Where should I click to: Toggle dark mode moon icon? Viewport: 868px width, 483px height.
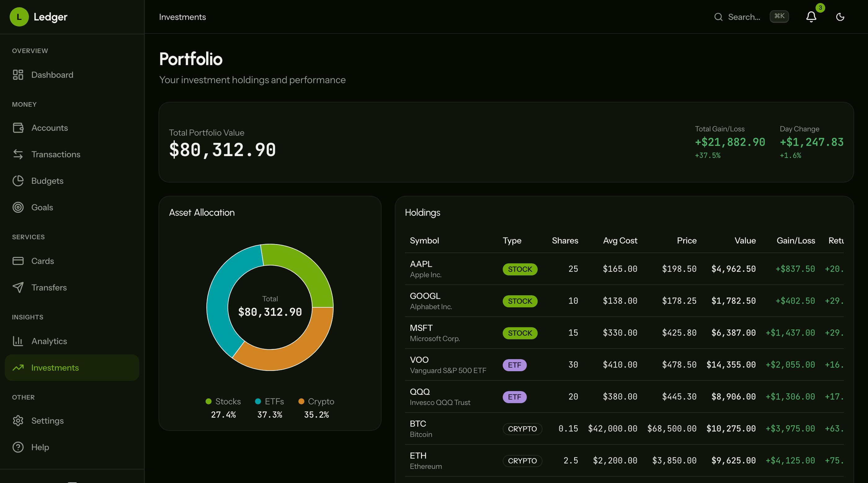coord(840,17)
